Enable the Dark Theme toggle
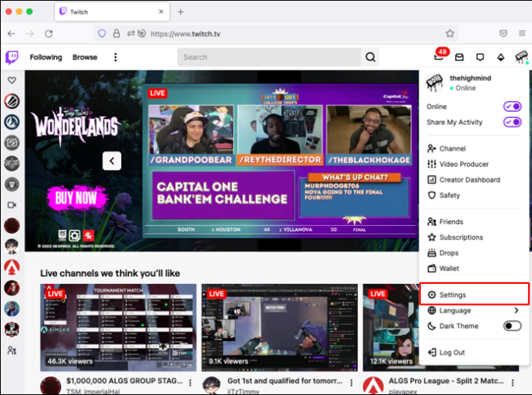This screenshot has height=395, width=532. 512,326
